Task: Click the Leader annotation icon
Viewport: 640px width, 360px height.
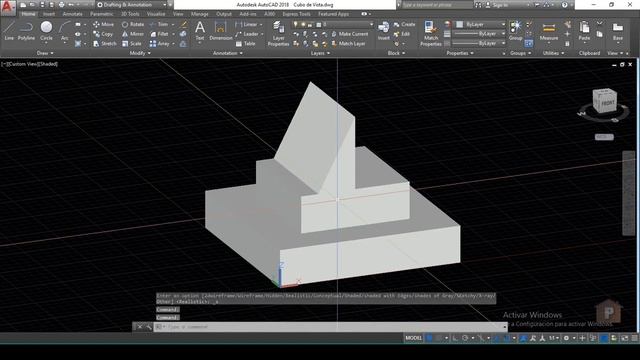Action: [x=239, y=34]
